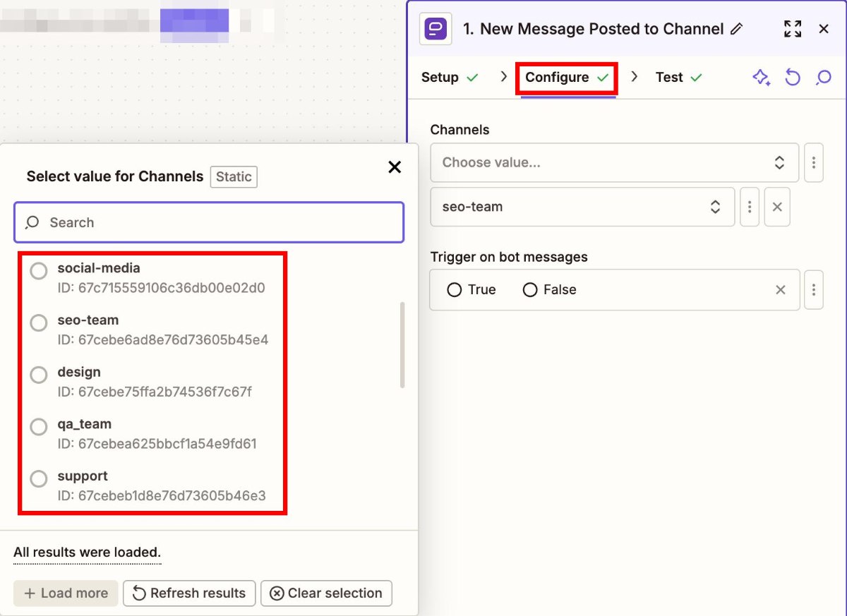Click the Clear selection button

[326, 593]
